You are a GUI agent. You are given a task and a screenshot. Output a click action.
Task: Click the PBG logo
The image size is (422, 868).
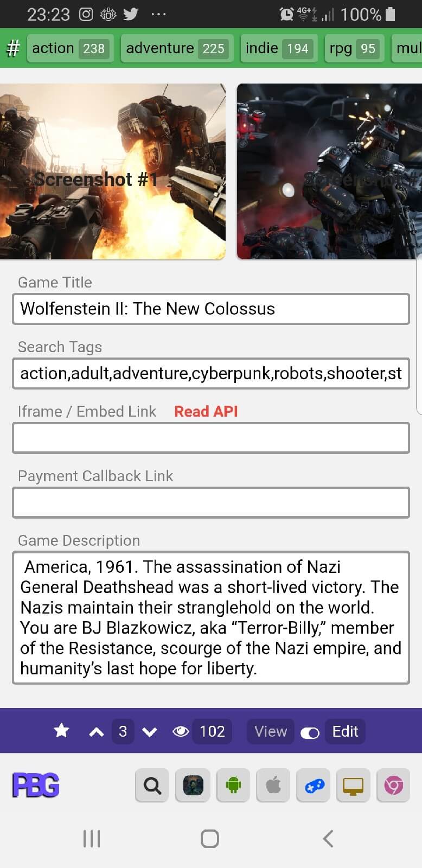pyautogui.click(x=36, y=786)
